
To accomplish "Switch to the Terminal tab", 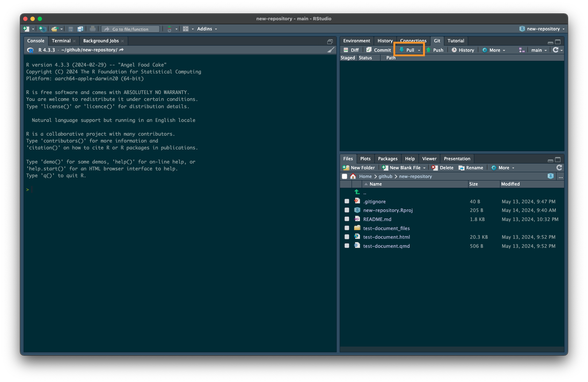I will point(61,41).
